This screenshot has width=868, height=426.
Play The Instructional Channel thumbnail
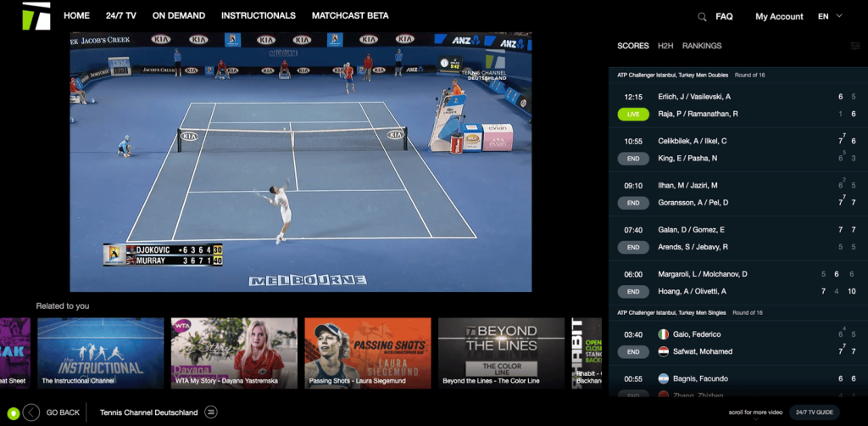point(101,353)
